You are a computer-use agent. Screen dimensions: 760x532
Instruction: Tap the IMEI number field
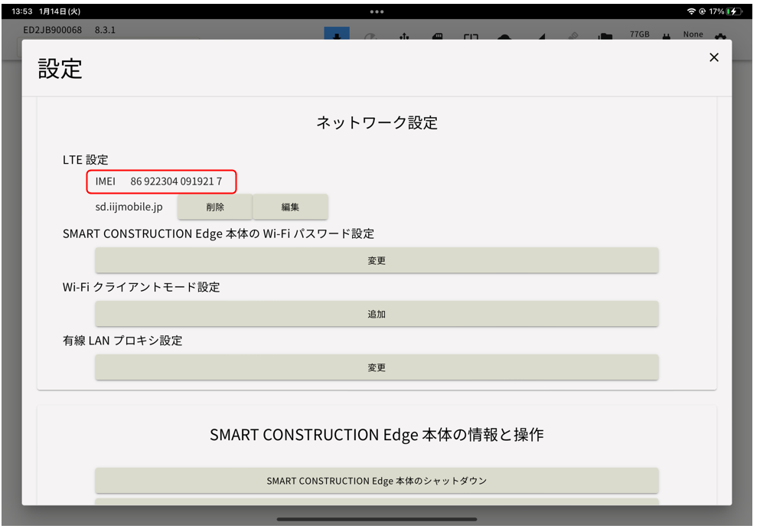coord(161,181)
